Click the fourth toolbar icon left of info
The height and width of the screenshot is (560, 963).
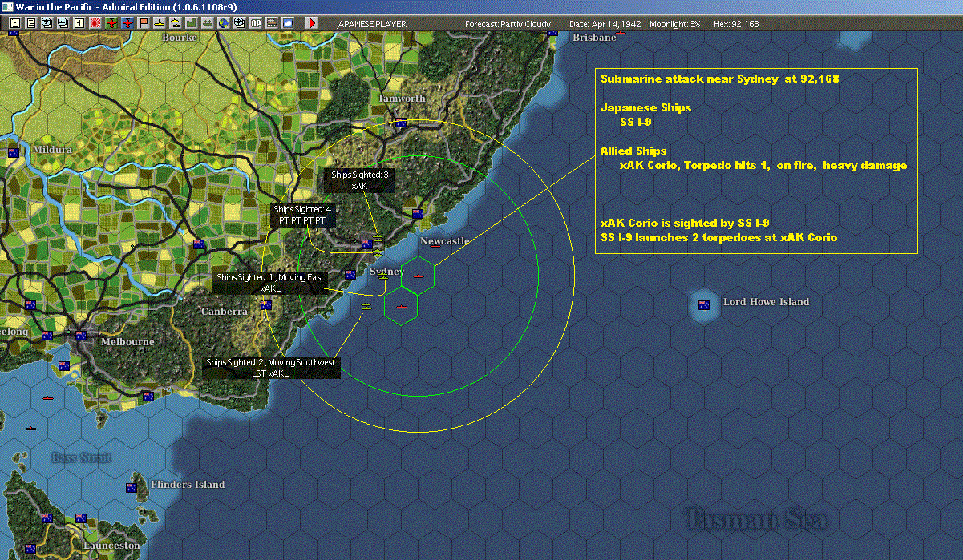click(63, 23)
